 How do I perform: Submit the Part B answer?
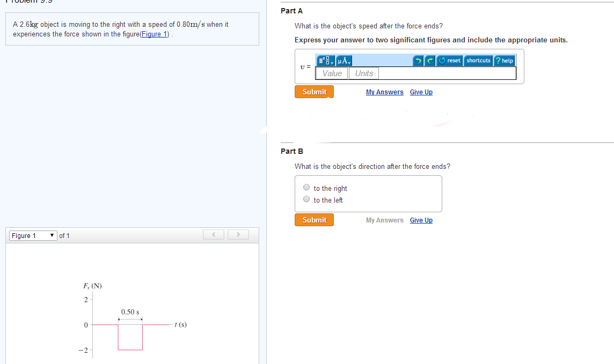pyautogui.click(x=314, y=219)
